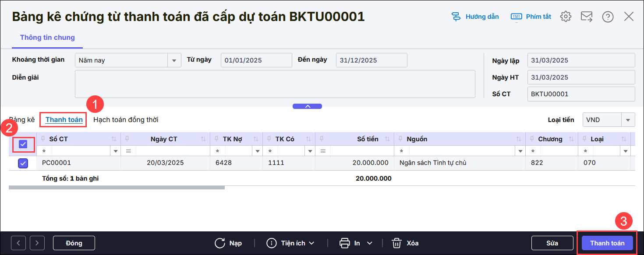Open the Khoảng thời gian dropdown
The height and width of the screenshot is (255, 644).
tap(174, 60)
